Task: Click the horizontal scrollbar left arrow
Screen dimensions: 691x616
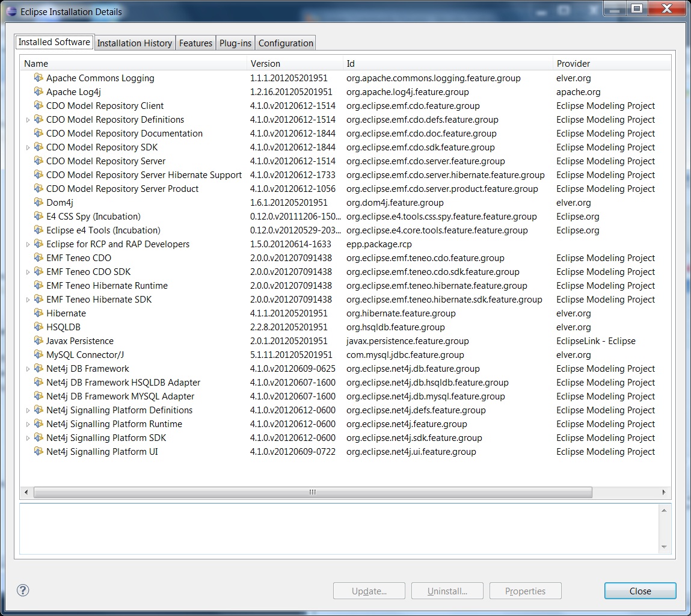Action: pyautogui.click(x=26, y=492)
